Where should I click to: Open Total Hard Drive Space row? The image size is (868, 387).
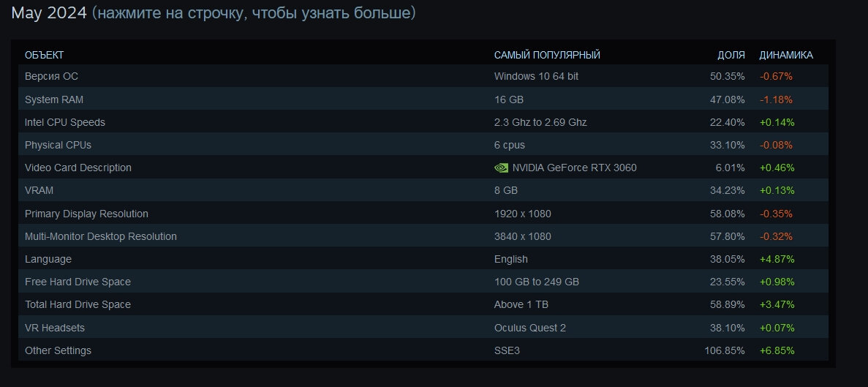coord(423,304)
